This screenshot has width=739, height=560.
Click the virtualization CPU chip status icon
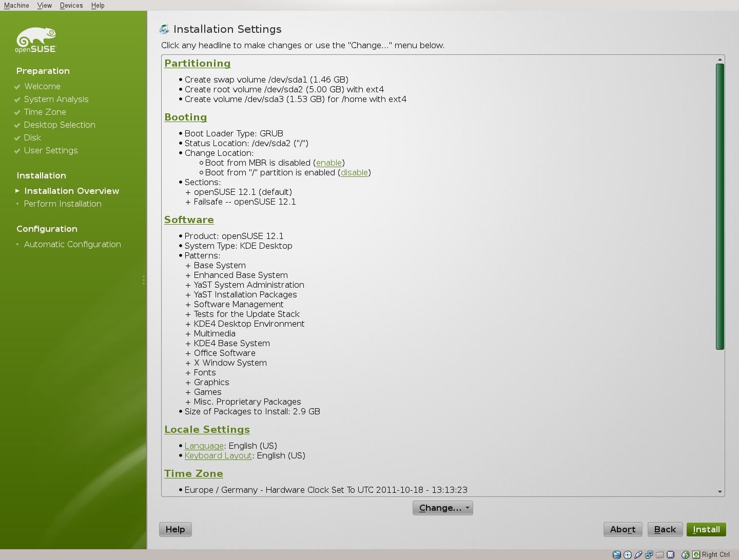[670, 554]
